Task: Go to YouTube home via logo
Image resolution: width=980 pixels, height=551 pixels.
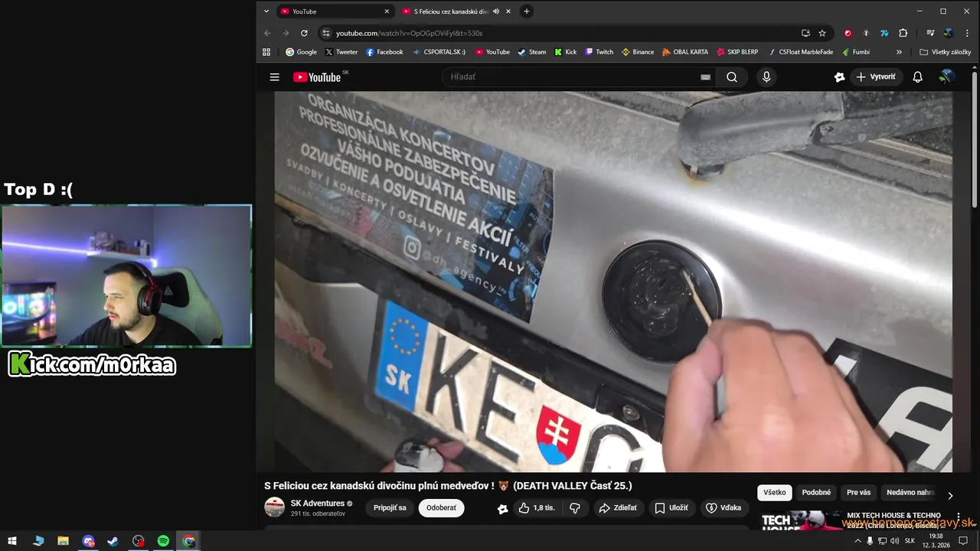Action: [x=317, y=77]
